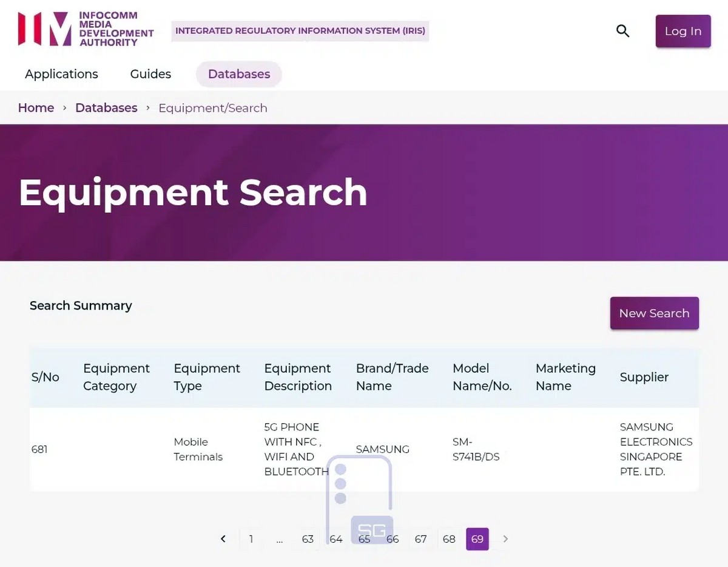Click Equipment Type column header
Image resolution: width=728 pixels, height=567 pixels.
pyautogui.click(x=207, y=377)
